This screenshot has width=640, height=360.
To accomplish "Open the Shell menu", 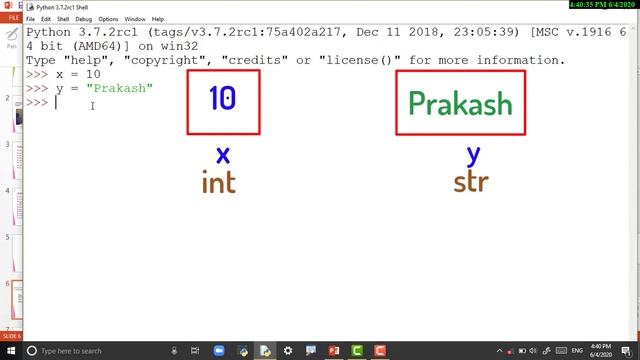I will click(63, 19).
